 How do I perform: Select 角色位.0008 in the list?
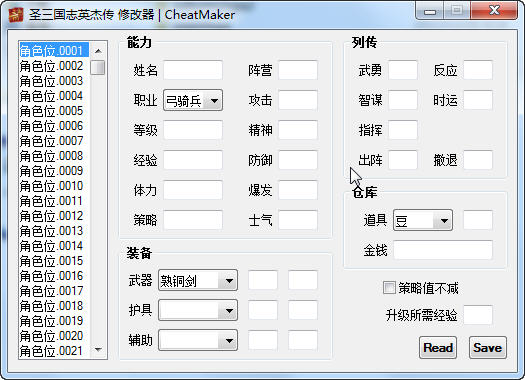pos(54,156)
